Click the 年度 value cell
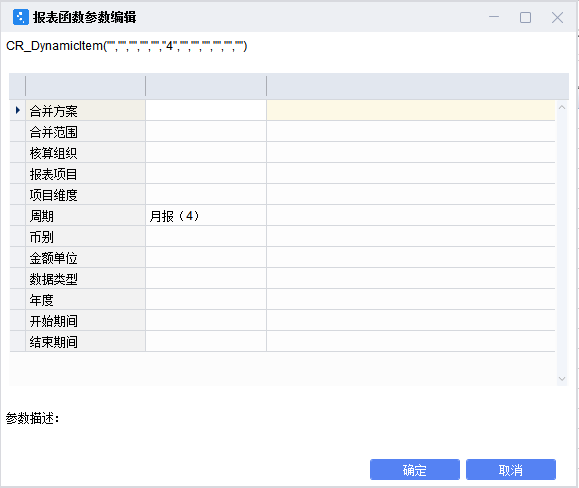579x488 pixels. 206,300
